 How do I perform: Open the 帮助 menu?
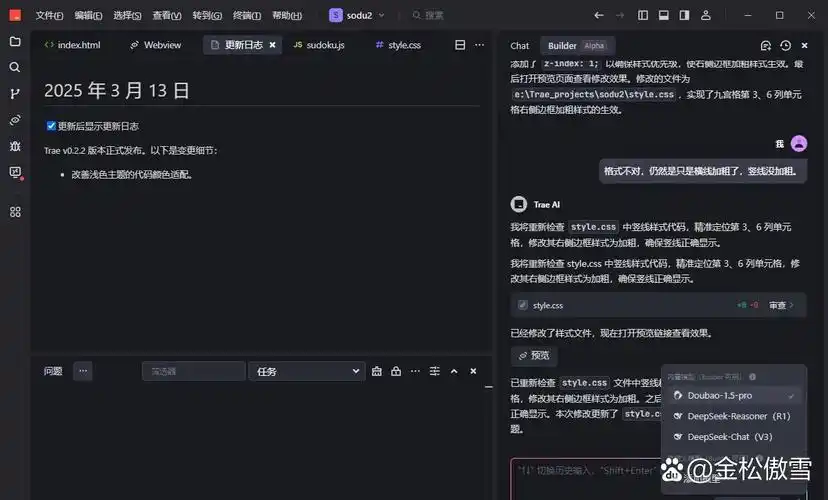[x=287, y=15]
